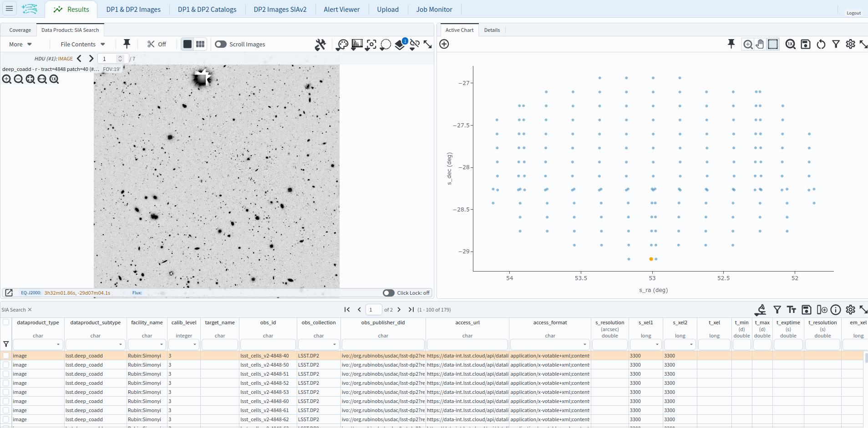The image size is (868, 428).
Task: Zoom image to fit the frame
Action: point(30,79)
